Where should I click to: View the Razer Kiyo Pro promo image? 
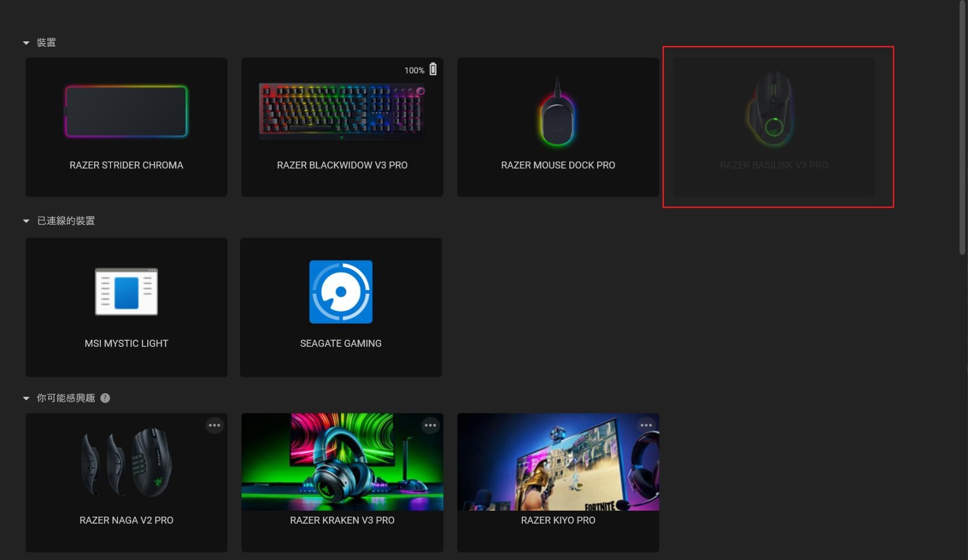[558, 462]
